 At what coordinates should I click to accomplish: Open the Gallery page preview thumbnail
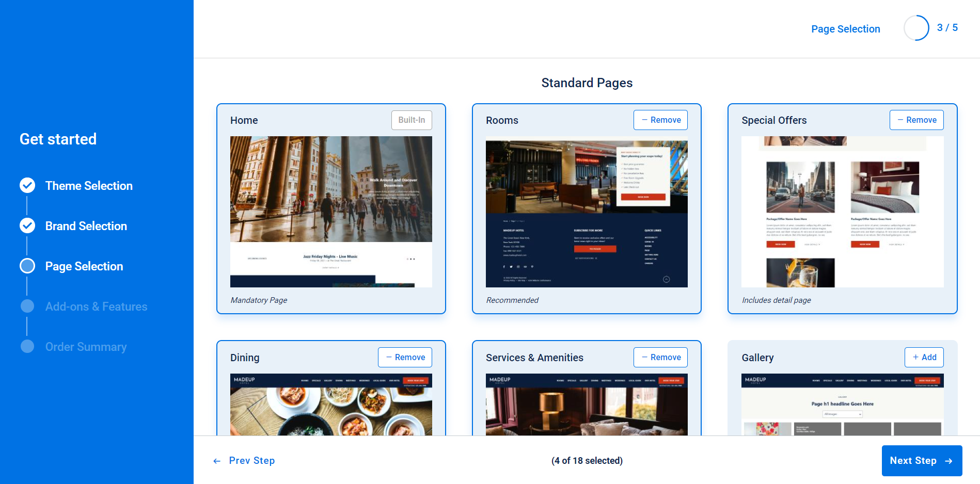[x=843, y=405]
